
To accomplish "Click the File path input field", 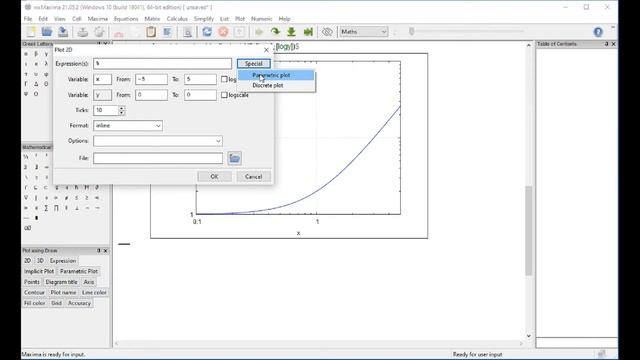I will pyautogui.click(x=158, y=158).
